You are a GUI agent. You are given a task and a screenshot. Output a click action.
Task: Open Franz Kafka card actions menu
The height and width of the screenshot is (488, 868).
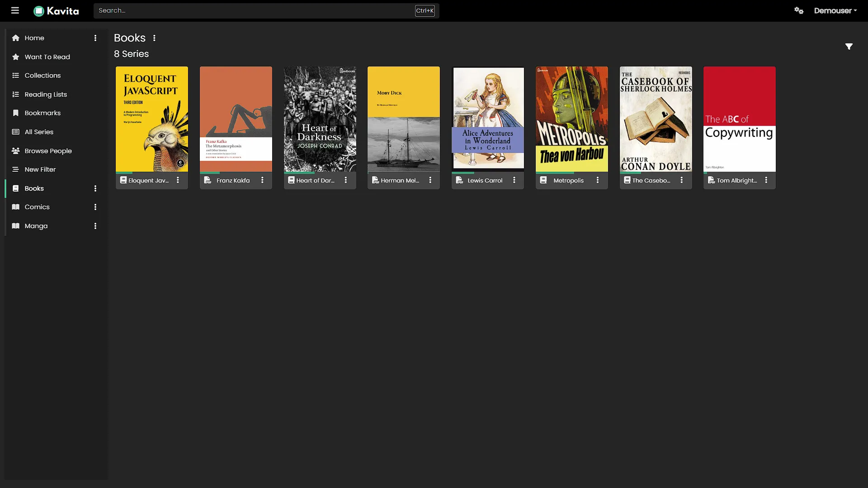(x=262, y=180)
